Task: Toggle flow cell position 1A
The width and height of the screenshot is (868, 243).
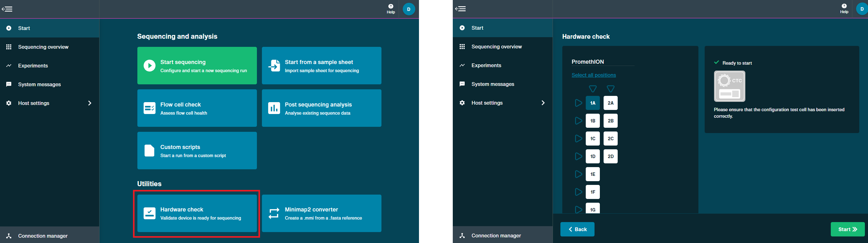Action: [593, 103]
